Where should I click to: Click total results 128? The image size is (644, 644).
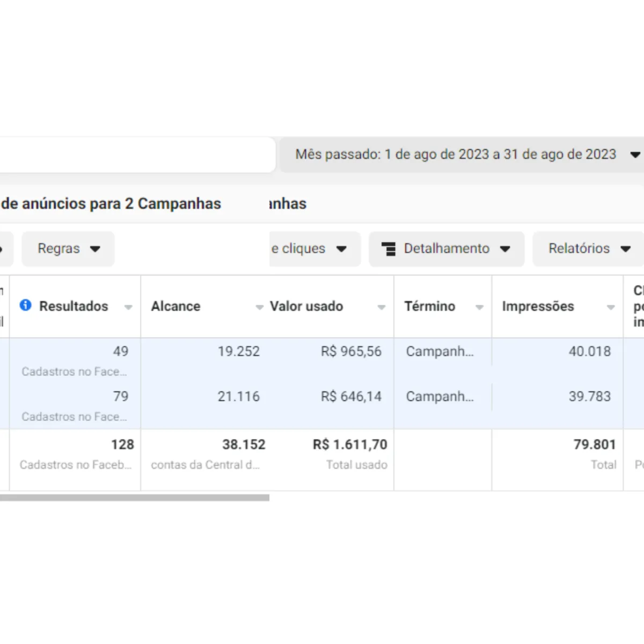click(x=122, y=445)
